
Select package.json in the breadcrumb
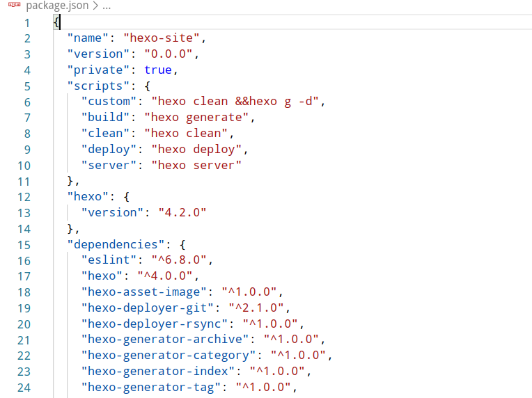pos(57,6)
